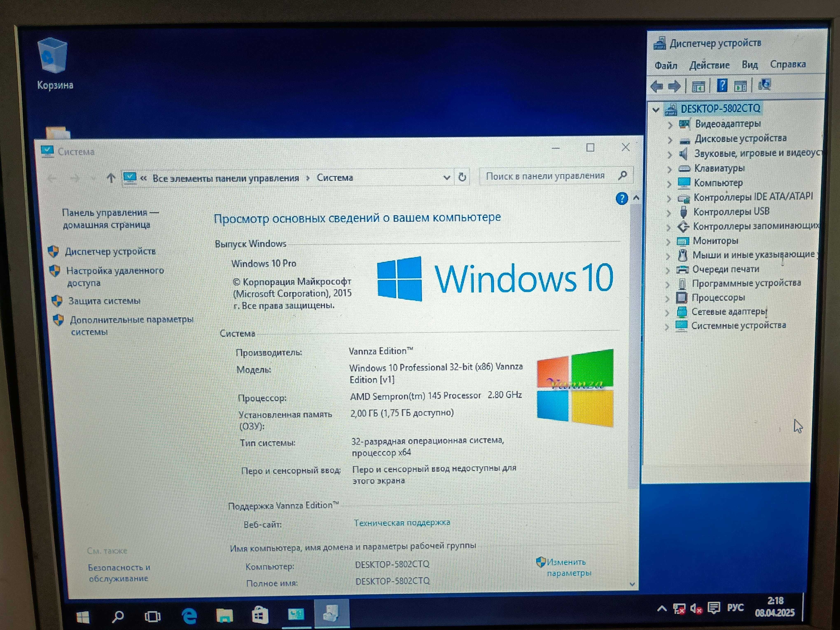Click the clock showing 2:18 08.04.2025
Image resolution: width=840 pixels, height=630 pixels.
click(775, 607)
